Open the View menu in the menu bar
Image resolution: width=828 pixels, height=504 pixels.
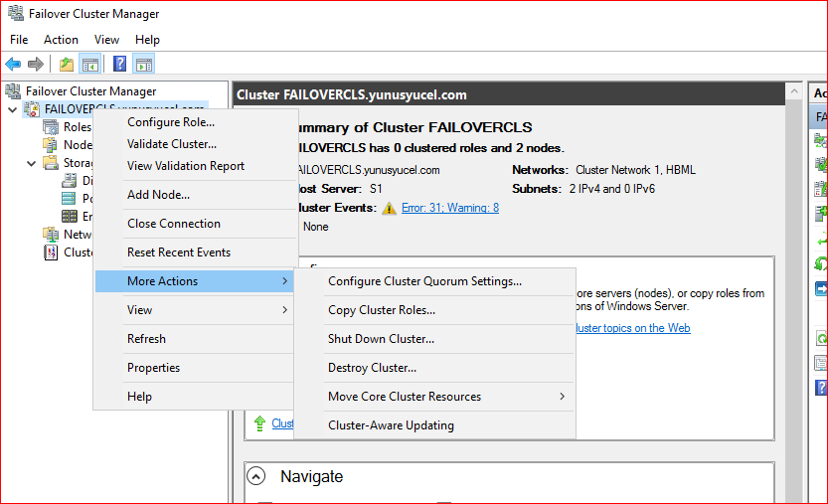click(106, 40)
